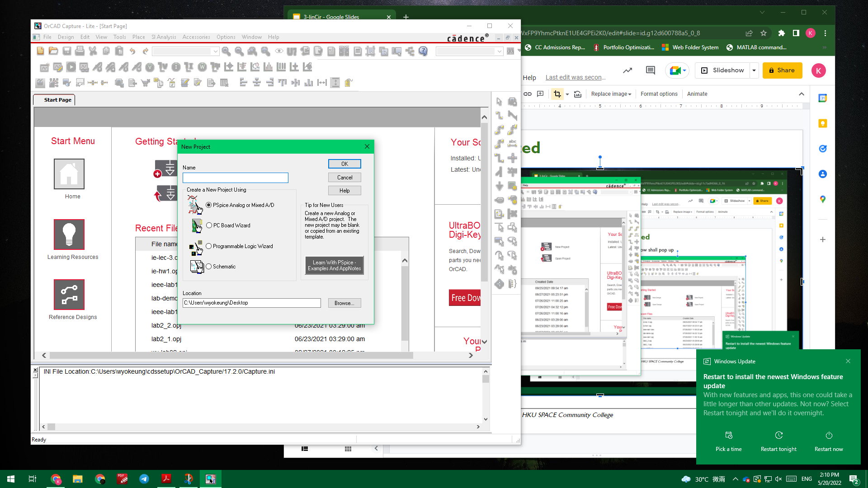Click the Open folder toolbar icon

pyautogui.click(x=53, y=51)
